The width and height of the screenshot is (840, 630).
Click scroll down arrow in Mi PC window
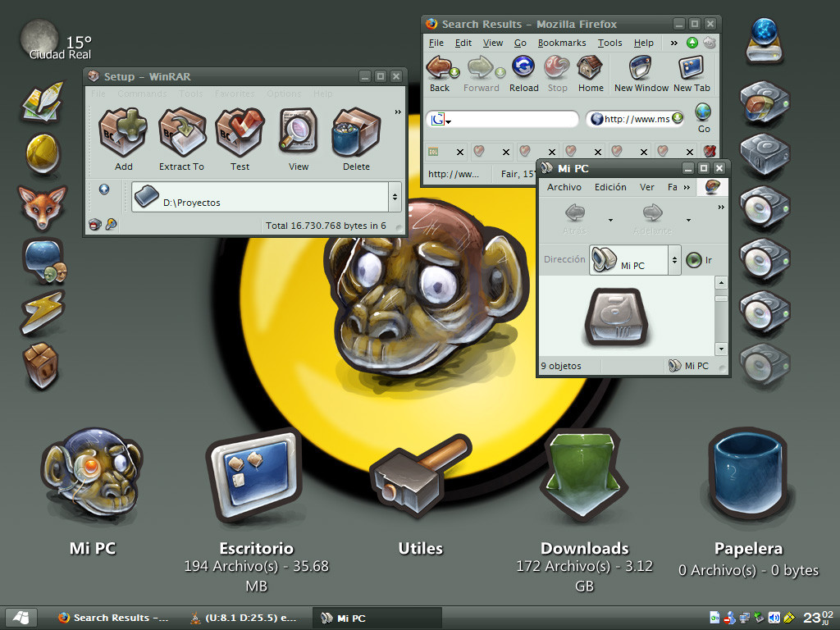[x=721, y=349]
